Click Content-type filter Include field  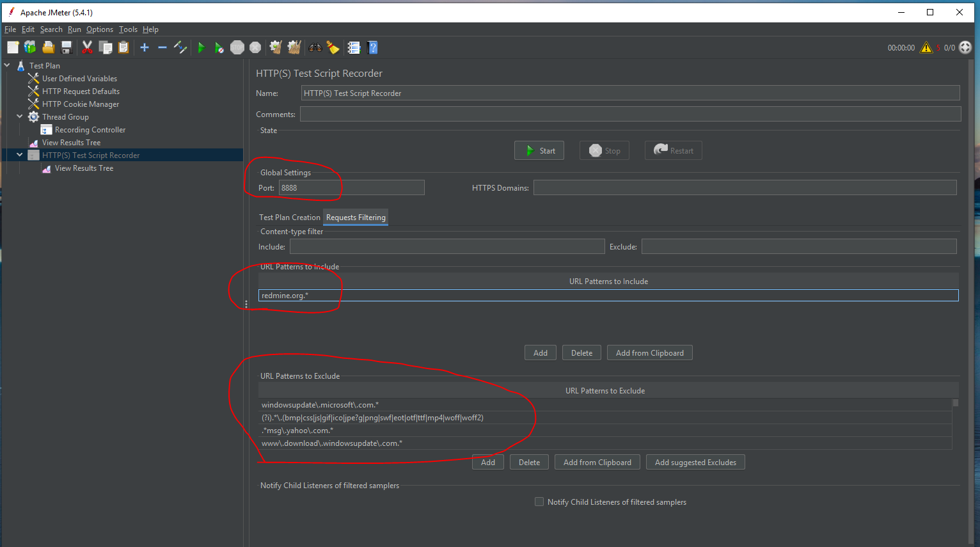447,246
